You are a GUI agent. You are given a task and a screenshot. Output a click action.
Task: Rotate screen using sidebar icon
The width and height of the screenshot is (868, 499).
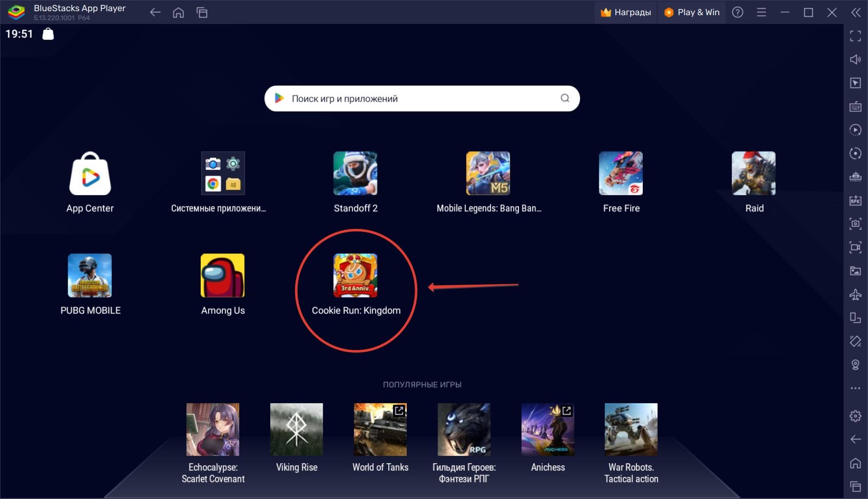[x=855, y=318]
